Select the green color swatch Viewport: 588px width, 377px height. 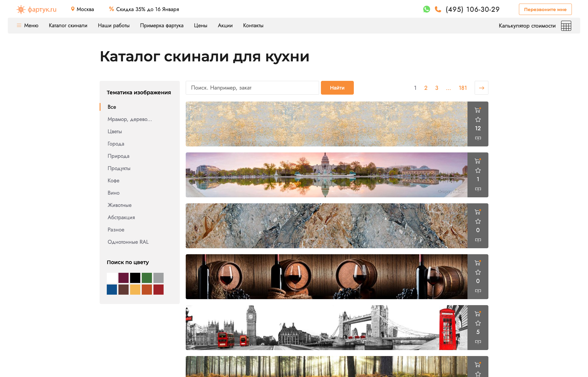pos(147,278)
